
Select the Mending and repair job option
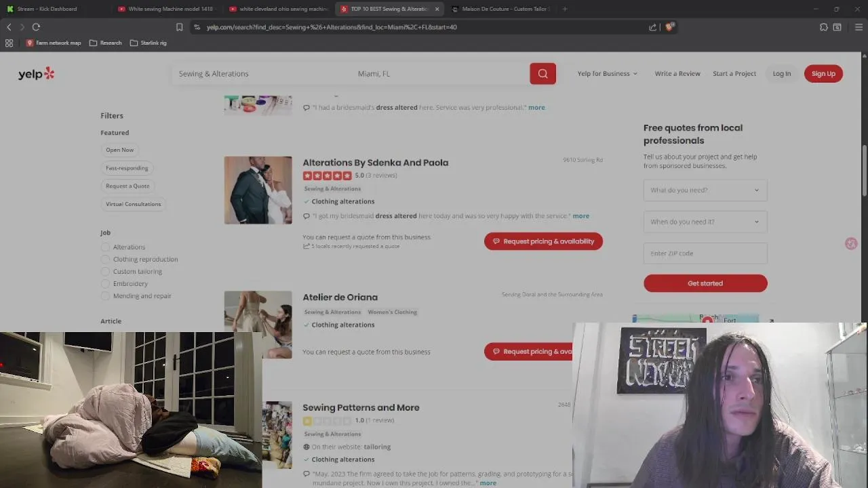coord(105,296)
